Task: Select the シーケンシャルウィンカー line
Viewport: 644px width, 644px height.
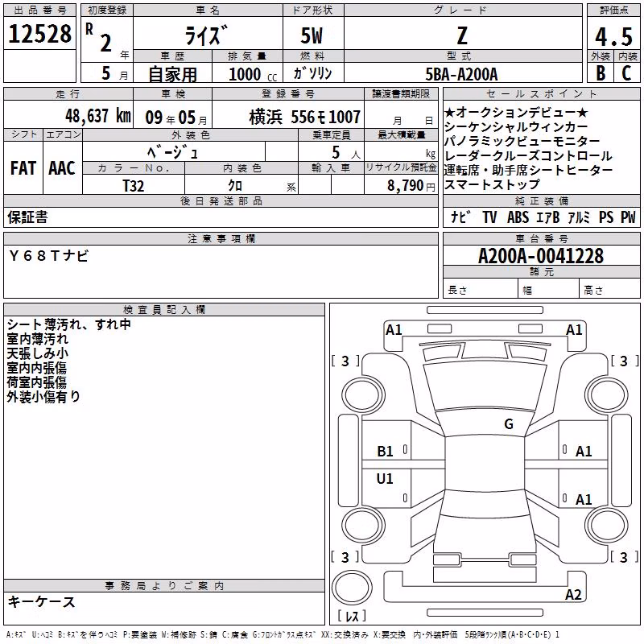Action: (516, 126)
